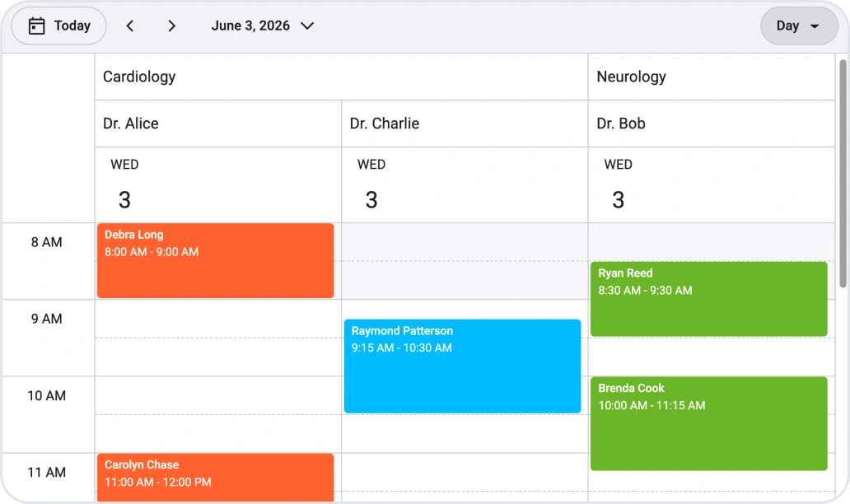Select Dr. Bob resource header
The width and height of the screenshot is (850, 504).
[712, 124]
